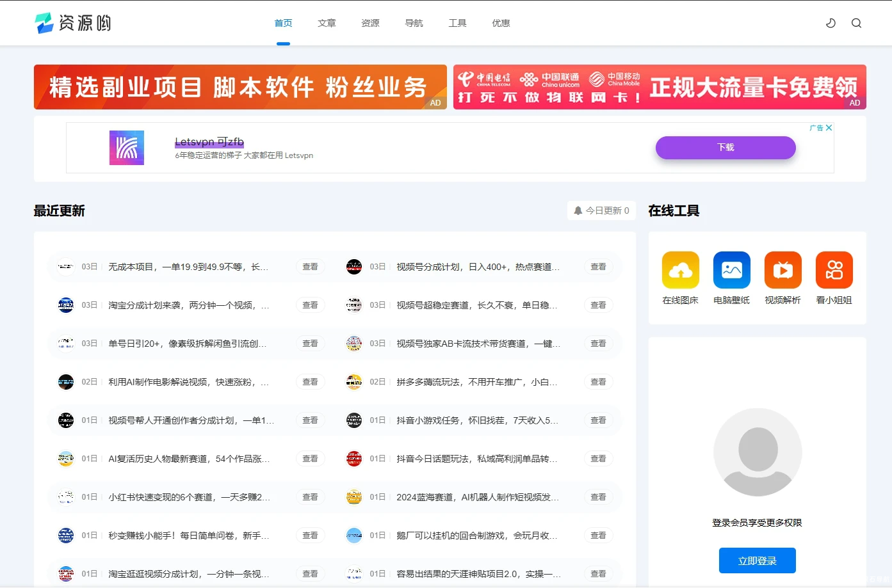Click the bell icon beside 今日更新
The image size is (892, 588).
pos(578,210)
